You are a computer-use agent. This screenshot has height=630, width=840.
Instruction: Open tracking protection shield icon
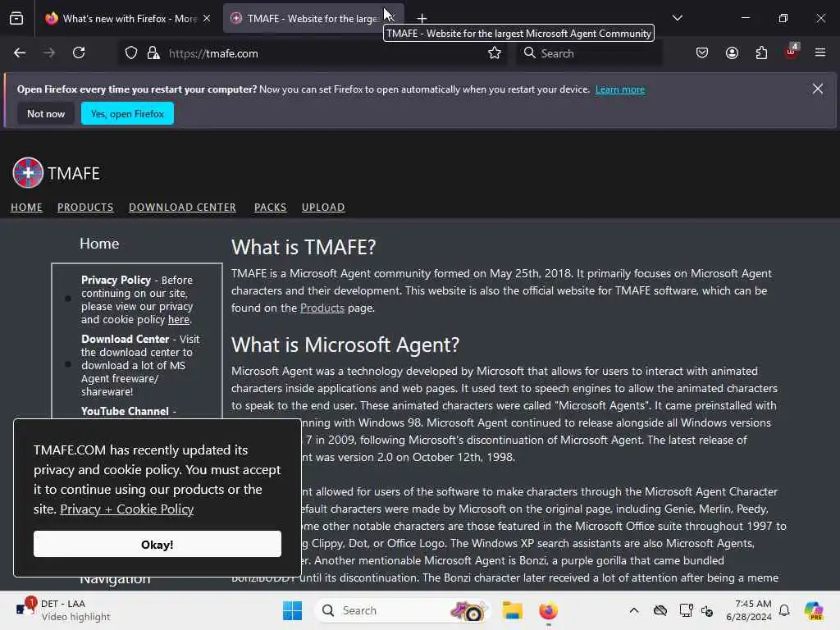pos(131,53)
